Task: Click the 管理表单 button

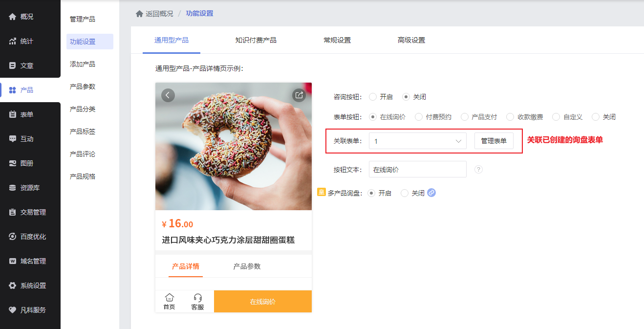Action: [x=494, y=141]
